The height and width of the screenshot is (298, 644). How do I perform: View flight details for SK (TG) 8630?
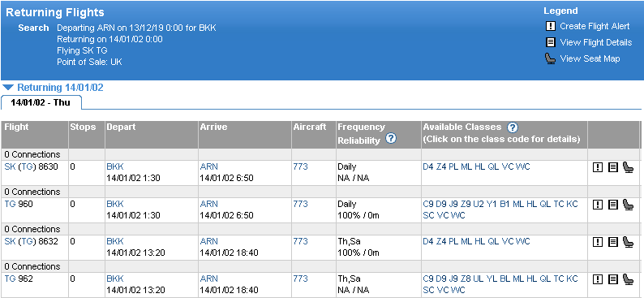coord(613,167)
